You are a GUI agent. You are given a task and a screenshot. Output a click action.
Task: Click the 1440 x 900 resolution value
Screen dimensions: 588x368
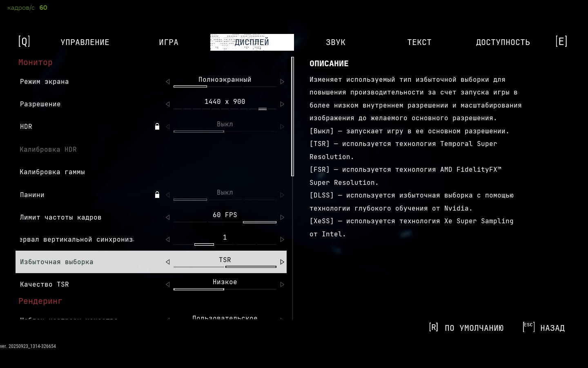[x=225, y=102]
